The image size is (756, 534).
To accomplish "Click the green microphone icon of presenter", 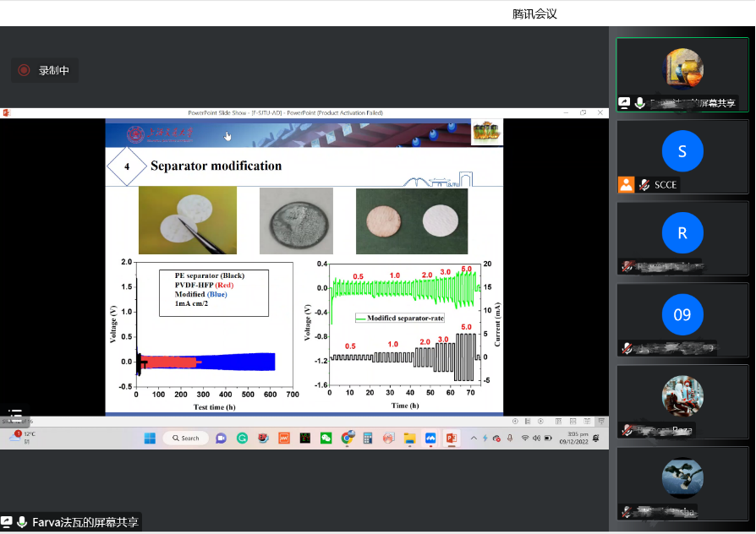I will tap(640, 103).
